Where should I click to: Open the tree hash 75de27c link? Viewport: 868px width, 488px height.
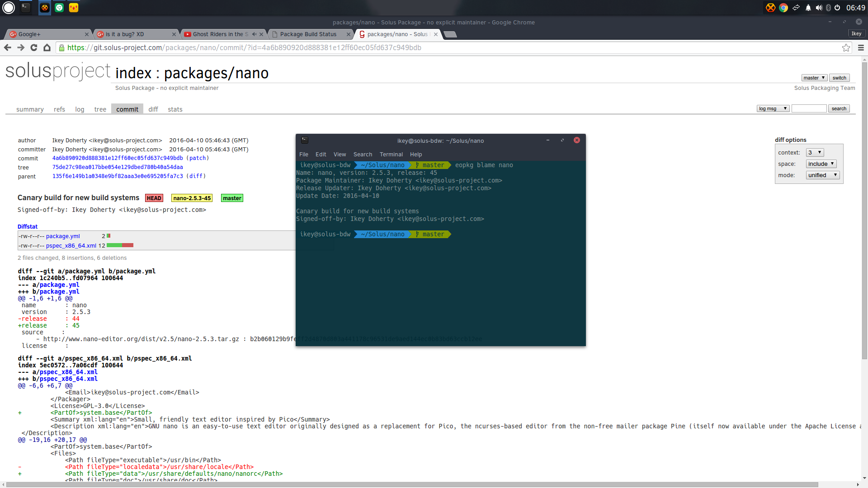click(x=118, y=167)
